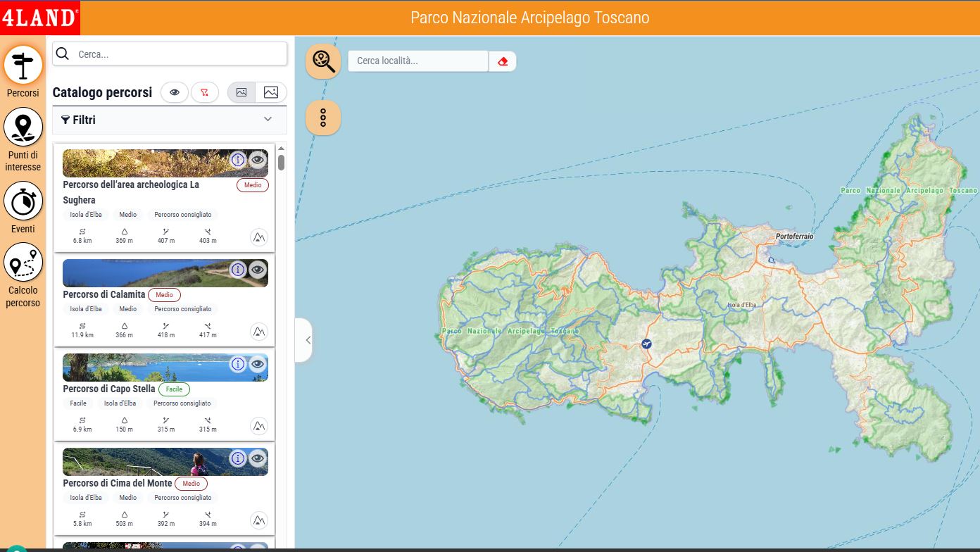Click the Cerca località input field
This screenshot has width=980, height=552.
click(417, 61)
